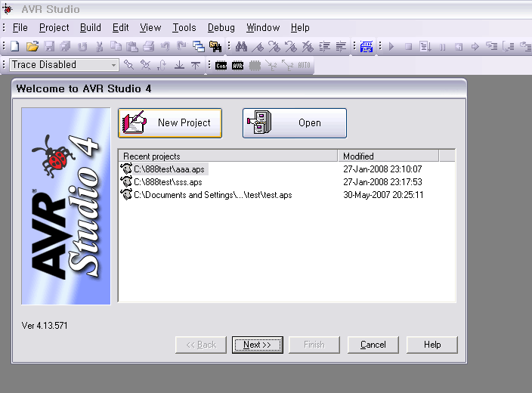Click the Paste clipboard icon
This screenshot has height=393, width=532.
132,46
